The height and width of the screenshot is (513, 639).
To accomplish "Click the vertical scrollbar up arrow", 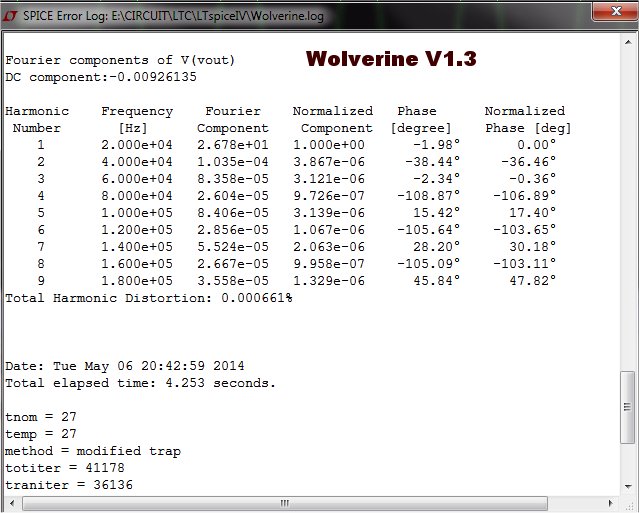I will [628, 42].
